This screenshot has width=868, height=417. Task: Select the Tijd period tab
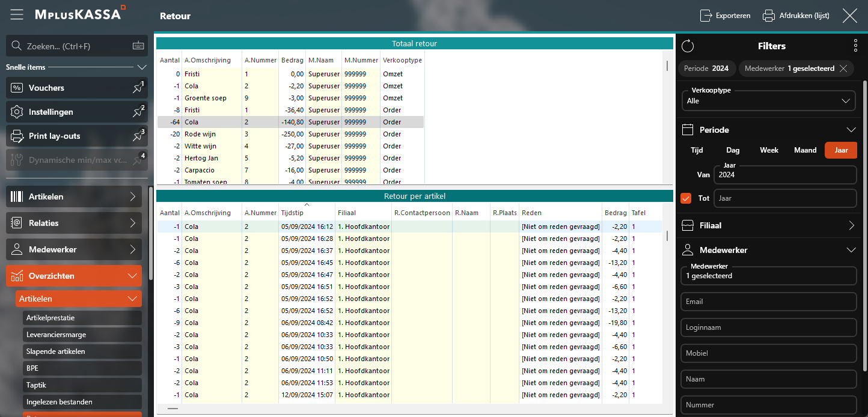click(x=697, y=150)
